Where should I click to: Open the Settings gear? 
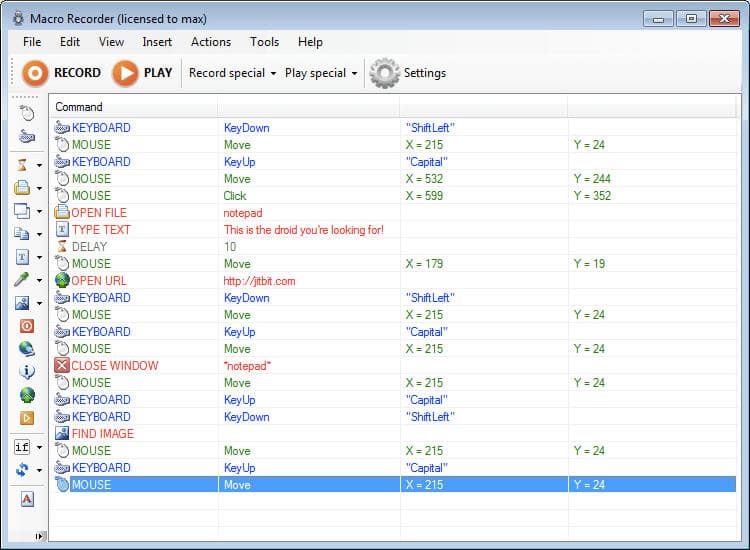click(x=407, y=73)
